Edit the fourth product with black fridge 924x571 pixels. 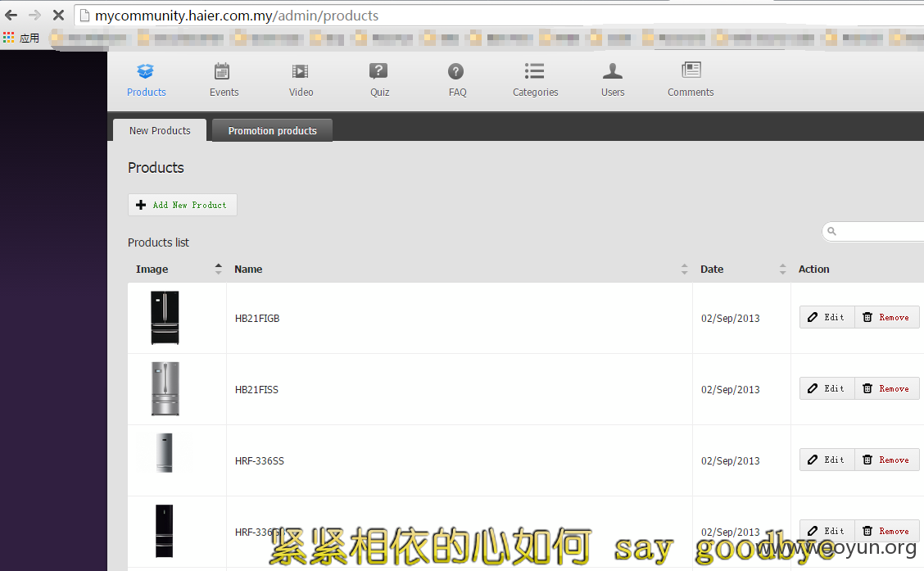click(827, 531)
